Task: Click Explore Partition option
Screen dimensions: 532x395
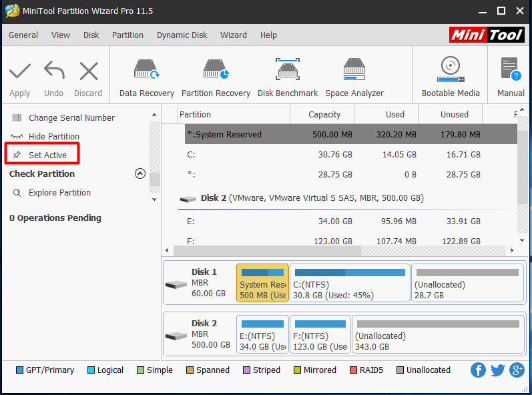Action: click(x=59, y=193)
